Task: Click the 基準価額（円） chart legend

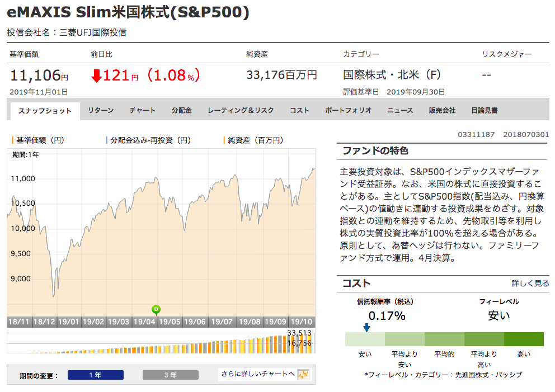Action: 38,140
